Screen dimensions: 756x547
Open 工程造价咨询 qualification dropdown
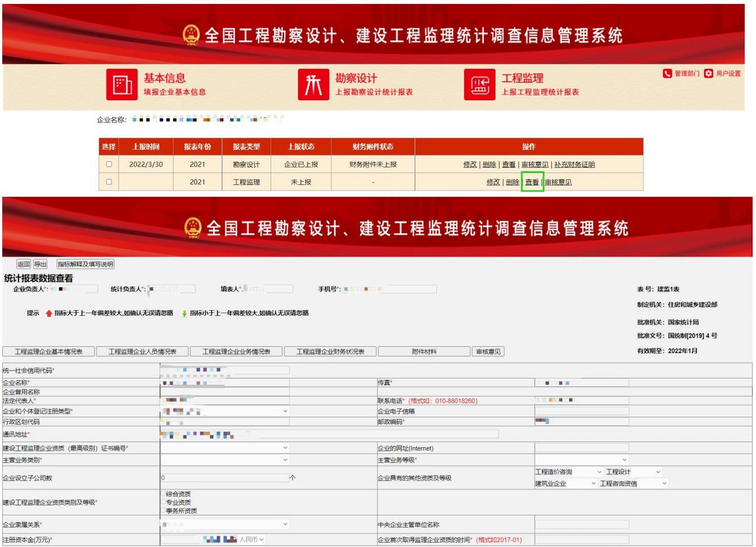[568, 472]
